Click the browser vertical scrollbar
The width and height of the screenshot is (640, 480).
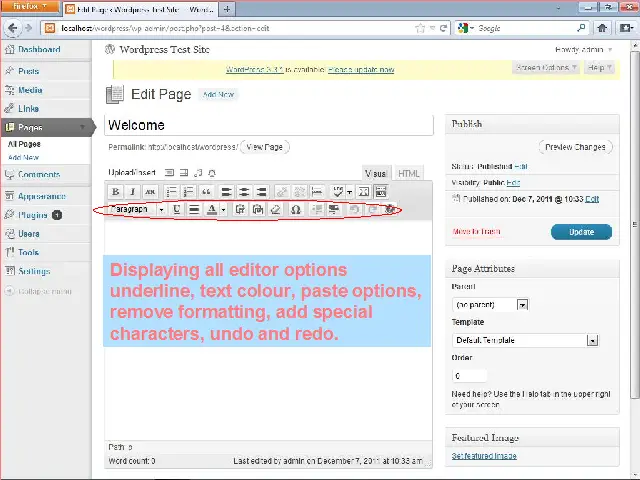(635, 224)
